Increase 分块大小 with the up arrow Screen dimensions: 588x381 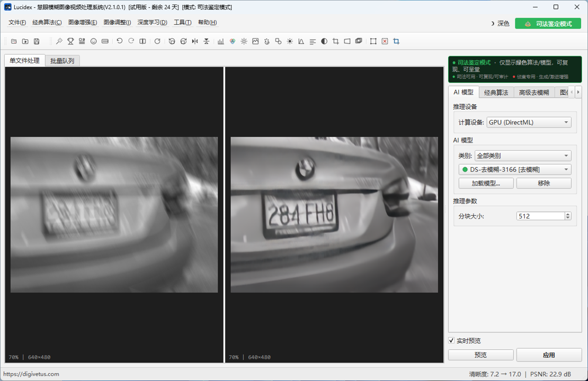(x=568, y=214)
